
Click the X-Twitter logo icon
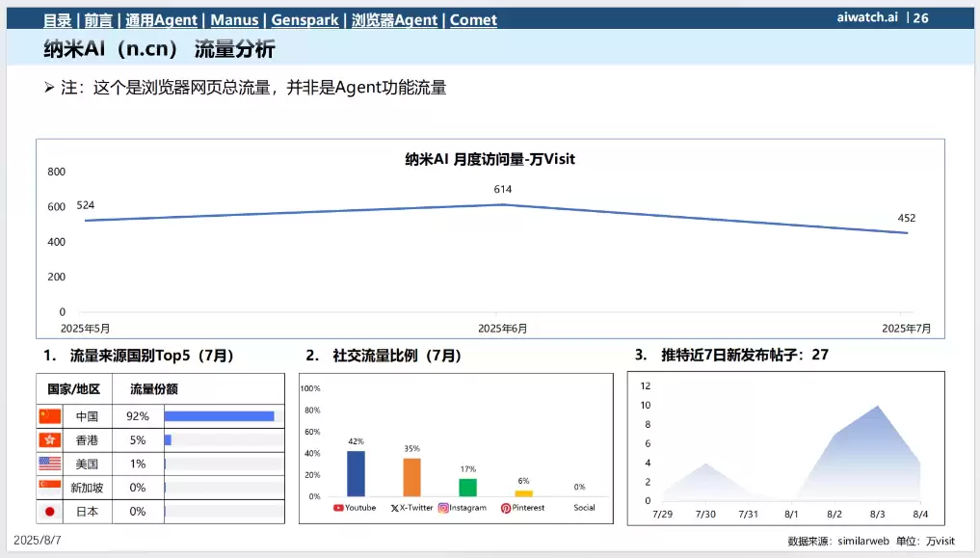click(x=394, y=508)
